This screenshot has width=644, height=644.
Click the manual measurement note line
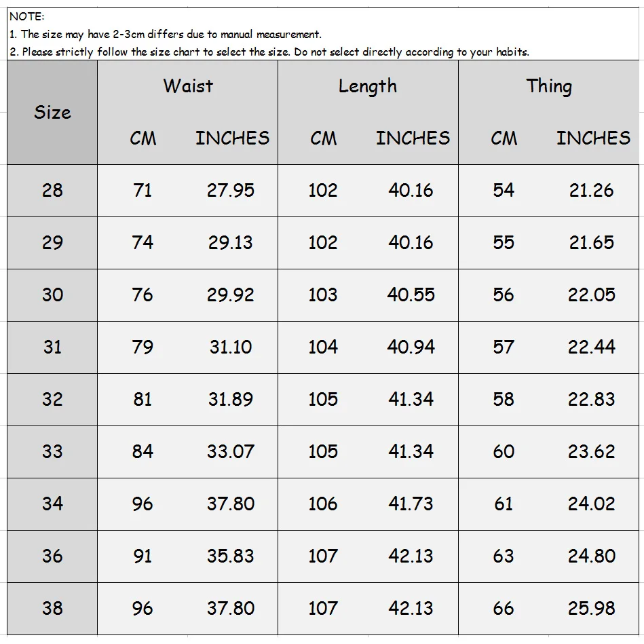coord(165,34)
